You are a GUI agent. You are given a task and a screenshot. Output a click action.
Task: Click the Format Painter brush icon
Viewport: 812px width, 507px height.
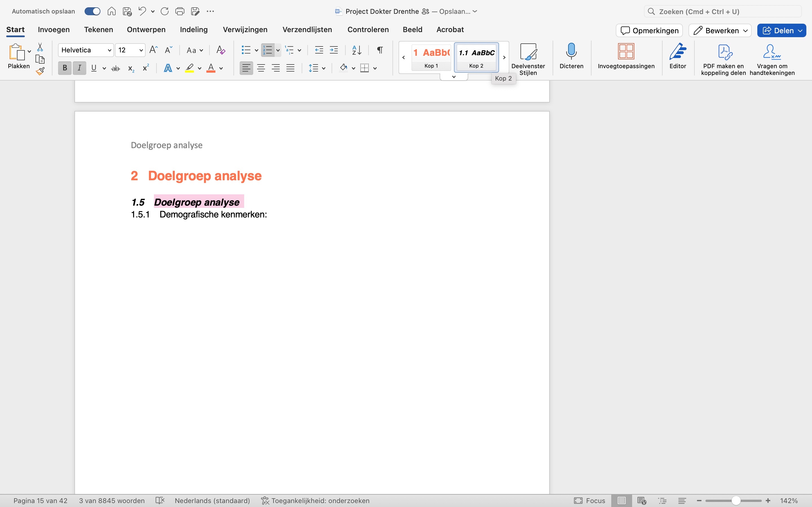pyautogui.click(x=40, y=71)
